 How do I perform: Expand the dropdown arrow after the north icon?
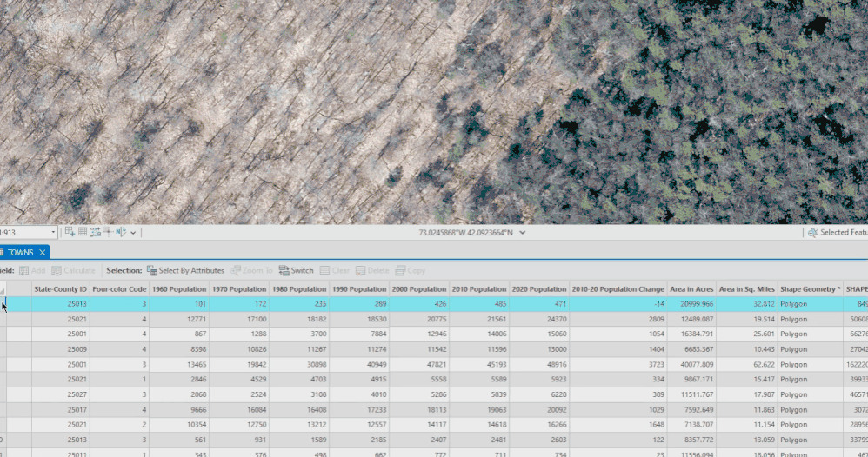133,232
